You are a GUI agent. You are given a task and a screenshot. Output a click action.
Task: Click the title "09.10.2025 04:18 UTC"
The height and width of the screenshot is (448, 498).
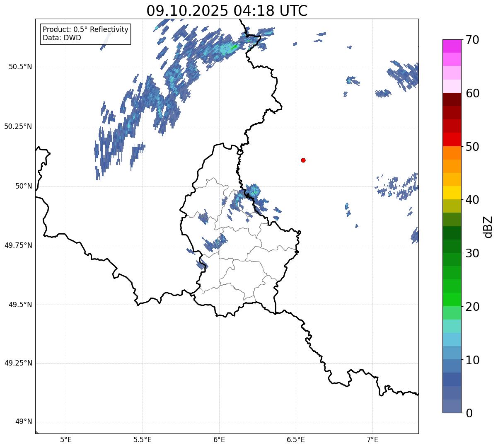227,11
